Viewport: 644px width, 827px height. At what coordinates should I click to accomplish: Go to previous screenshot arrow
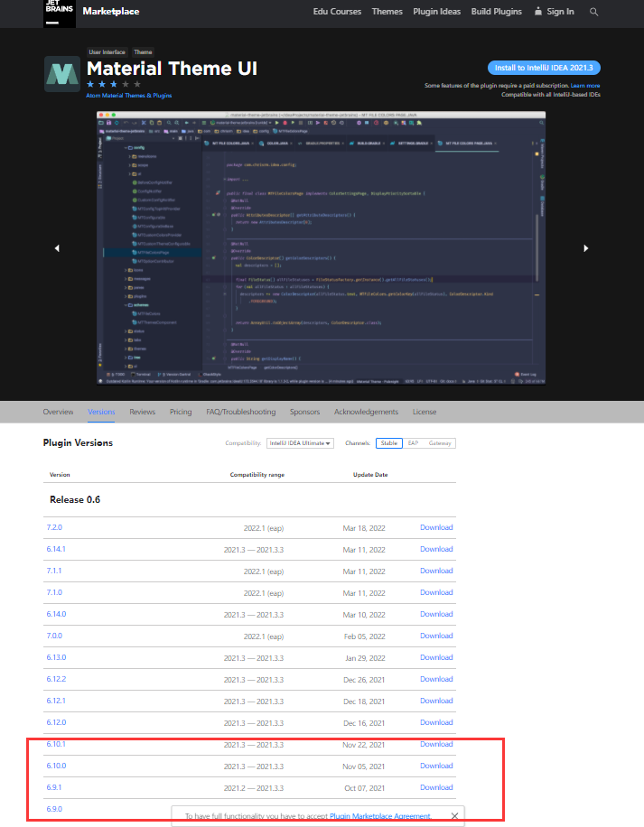pyautogui.click(x=57, y=248)
